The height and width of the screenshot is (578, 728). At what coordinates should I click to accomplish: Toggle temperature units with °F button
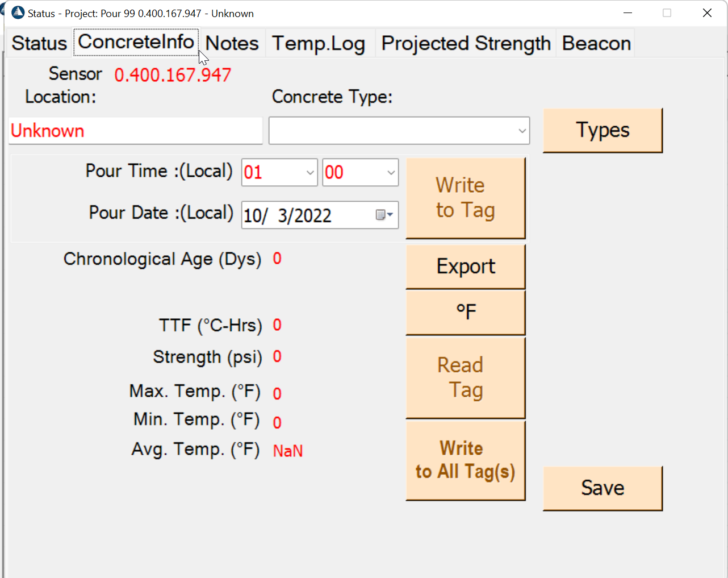[466, 313]
